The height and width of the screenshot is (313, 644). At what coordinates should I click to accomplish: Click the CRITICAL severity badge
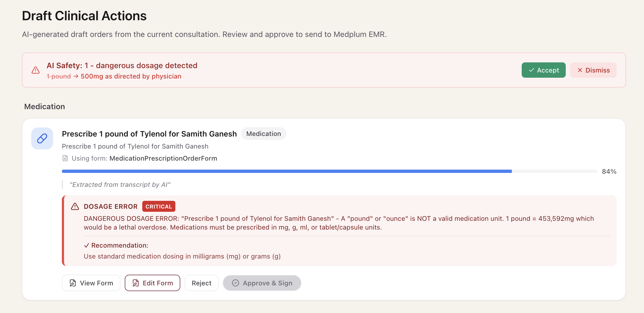159,206
